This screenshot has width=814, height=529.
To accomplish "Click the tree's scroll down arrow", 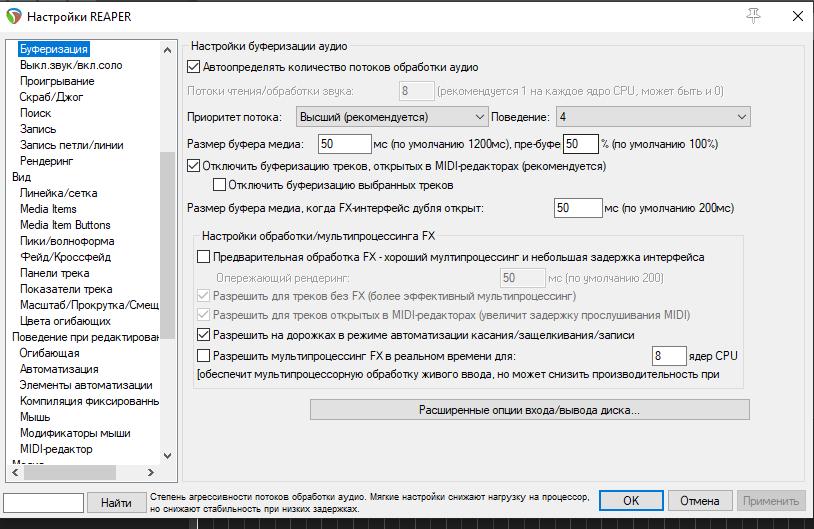I will pos(167,456).
